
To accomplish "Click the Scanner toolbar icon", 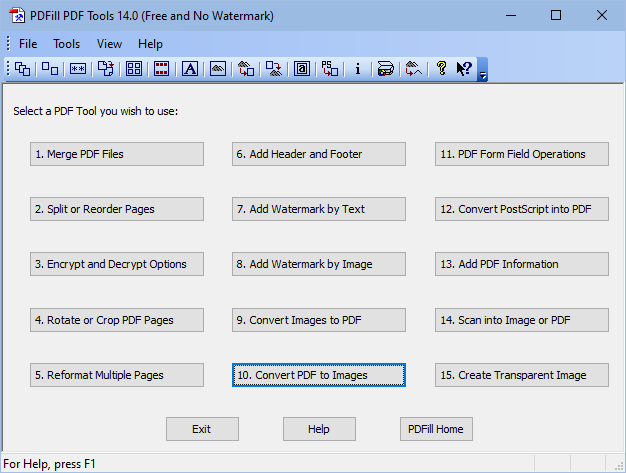I will click(x=386, y=69).
